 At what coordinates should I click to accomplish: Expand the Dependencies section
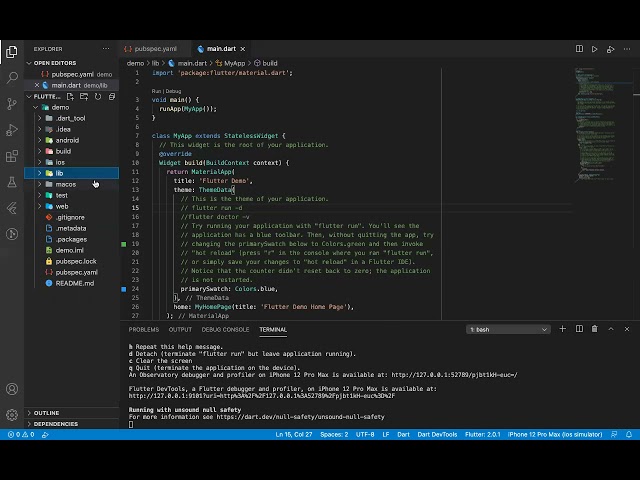point(55,424)
